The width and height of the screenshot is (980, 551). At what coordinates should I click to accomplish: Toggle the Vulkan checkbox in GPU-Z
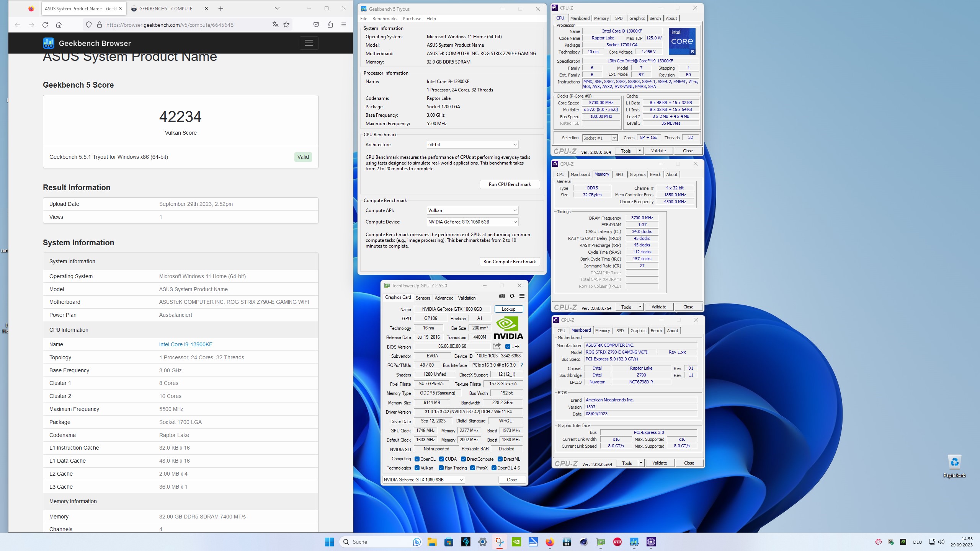[x=417, y=468]
